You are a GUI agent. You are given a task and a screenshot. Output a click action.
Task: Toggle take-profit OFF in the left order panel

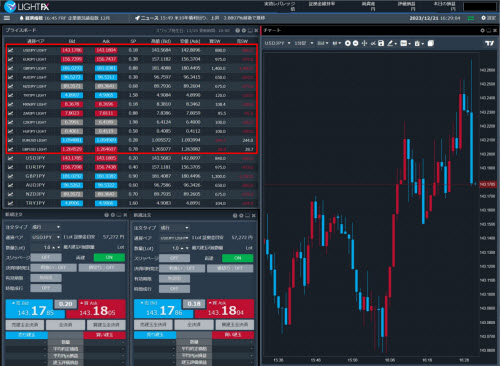[53, 268]
